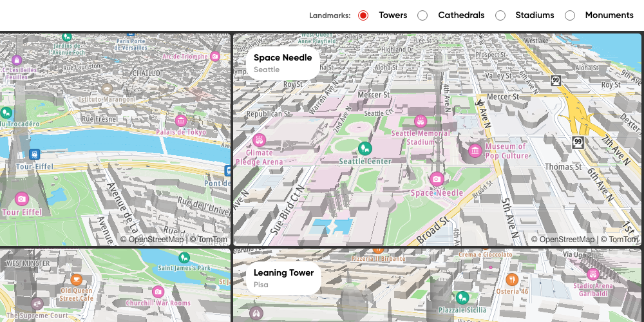644x322 pixels.
Task: Click the Stadio Arena Garibaldi icon
Action: tap(592, 274)
